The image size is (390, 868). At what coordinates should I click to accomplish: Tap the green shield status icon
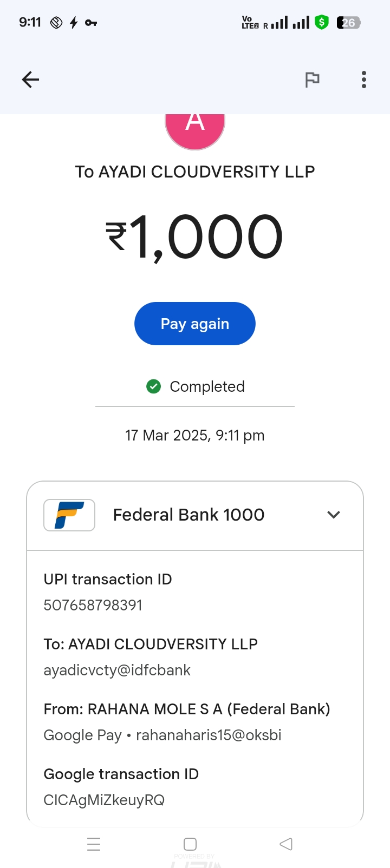click(x=322, y=23)
